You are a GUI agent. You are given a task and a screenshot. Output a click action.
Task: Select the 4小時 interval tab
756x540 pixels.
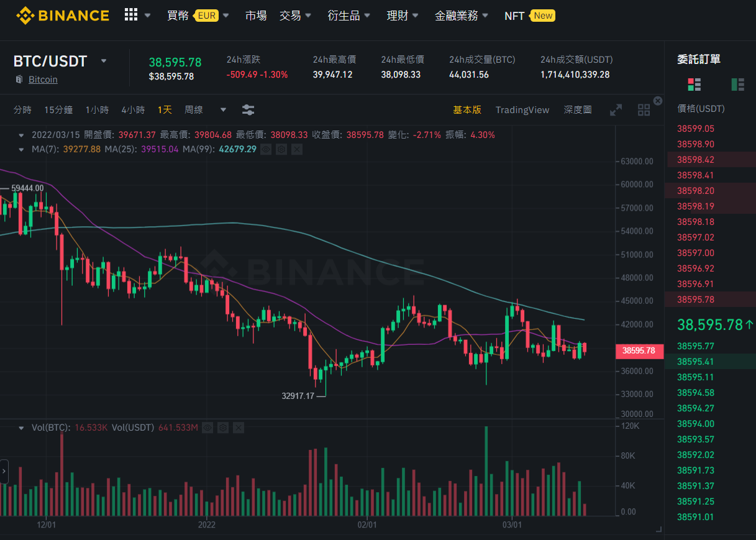[x=133, y=110]
